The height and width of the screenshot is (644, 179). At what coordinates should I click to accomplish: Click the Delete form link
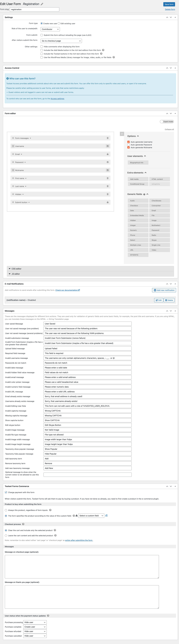tap(170, 9)
